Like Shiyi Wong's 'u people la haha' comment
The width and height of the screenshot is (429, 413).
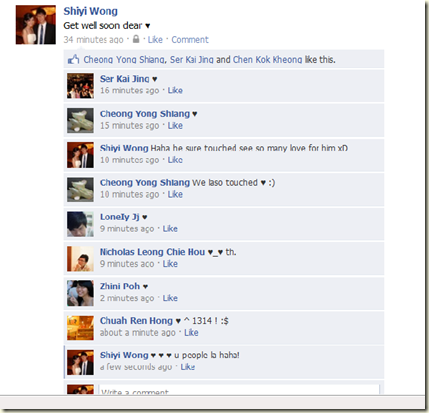tap(188, 367)
